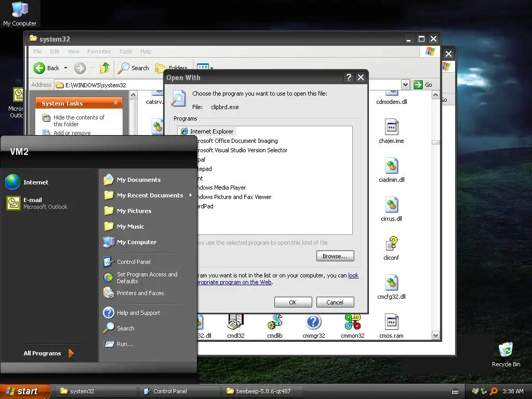Open the Run... dialog
Viewport: 532px width, 399px height.
point(119,344)
